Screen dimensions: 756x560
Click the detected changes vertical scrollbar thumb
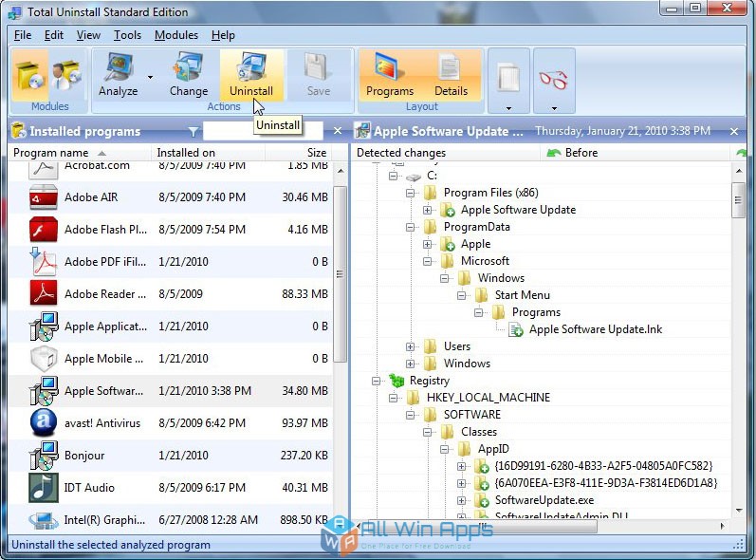tap(738, 199)
